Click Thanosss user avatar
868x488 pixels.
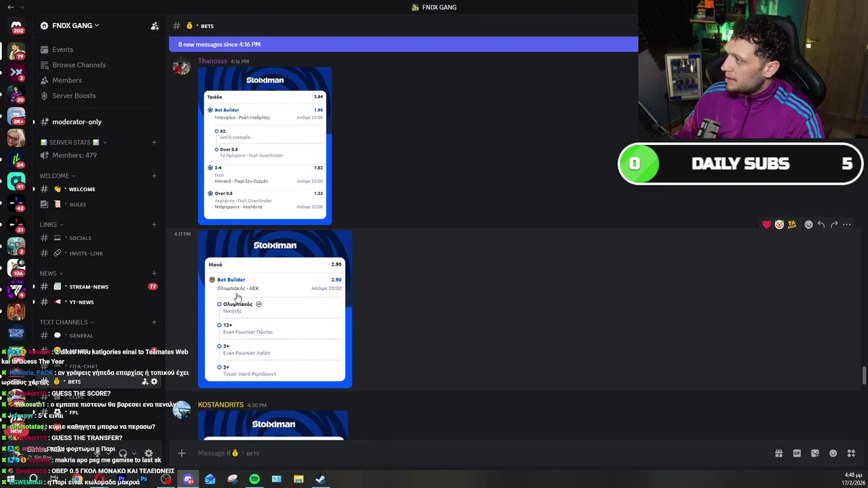[x=181, y=66]
